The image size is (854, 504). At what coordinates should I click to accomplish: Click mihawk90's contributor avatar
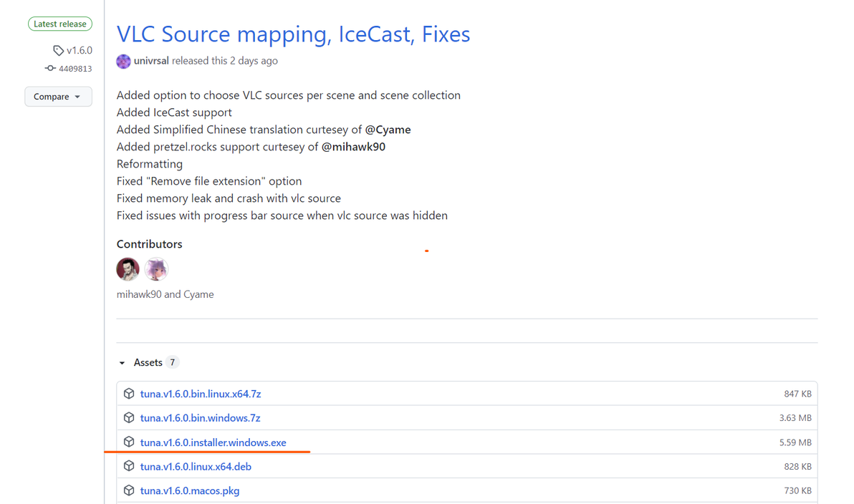click(128, 269)
